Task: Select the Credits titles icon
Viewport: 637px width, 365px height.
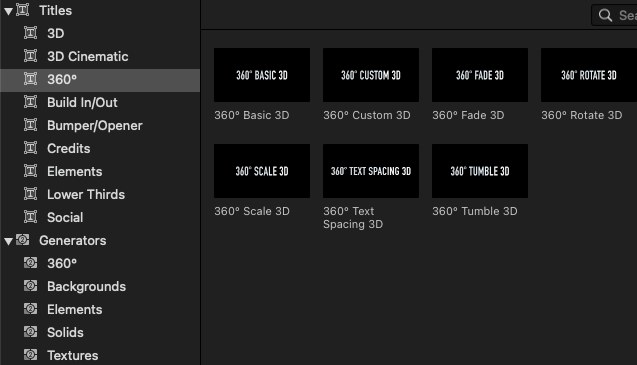Action: point(30,148)
